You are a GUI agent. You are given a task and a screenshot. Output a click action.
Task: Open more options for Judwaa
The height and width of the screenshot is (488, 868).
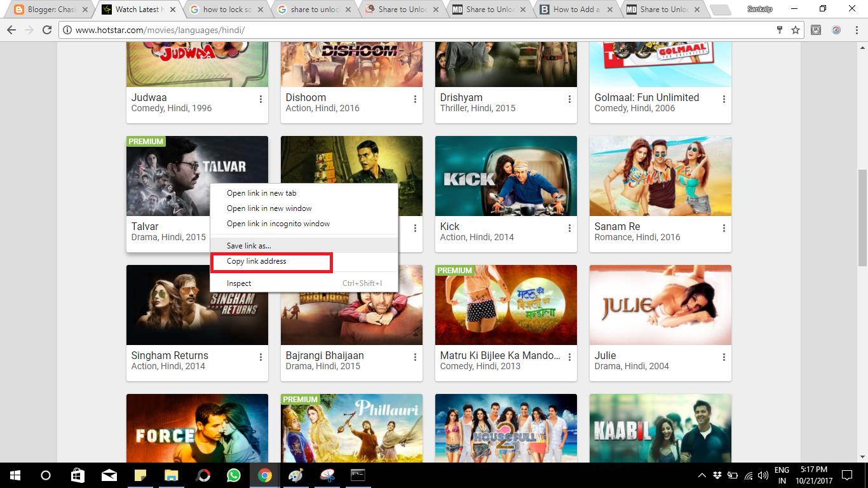coord(261,99)
